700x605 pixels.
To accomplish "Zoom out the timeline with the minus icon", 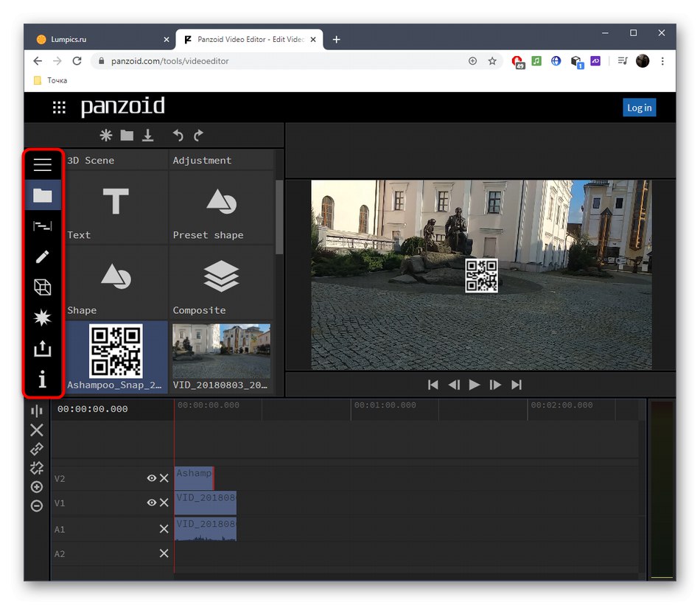I will (x=37, y=506).
